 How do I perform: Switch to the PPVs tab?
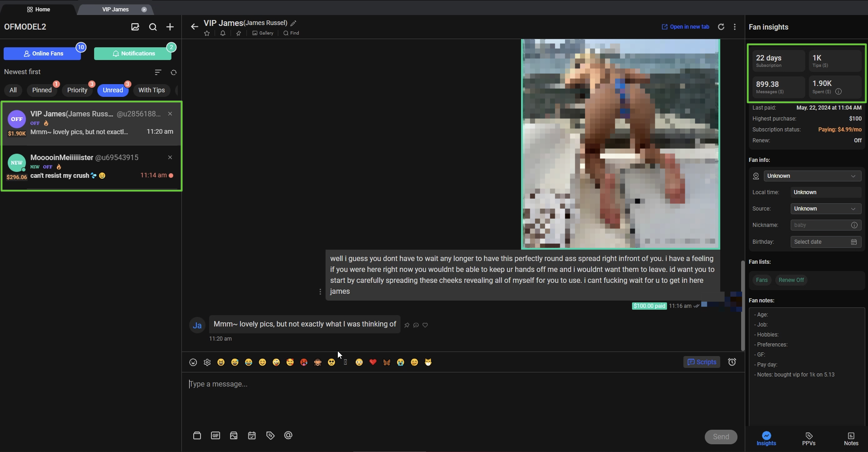click(x=808, y=439)
